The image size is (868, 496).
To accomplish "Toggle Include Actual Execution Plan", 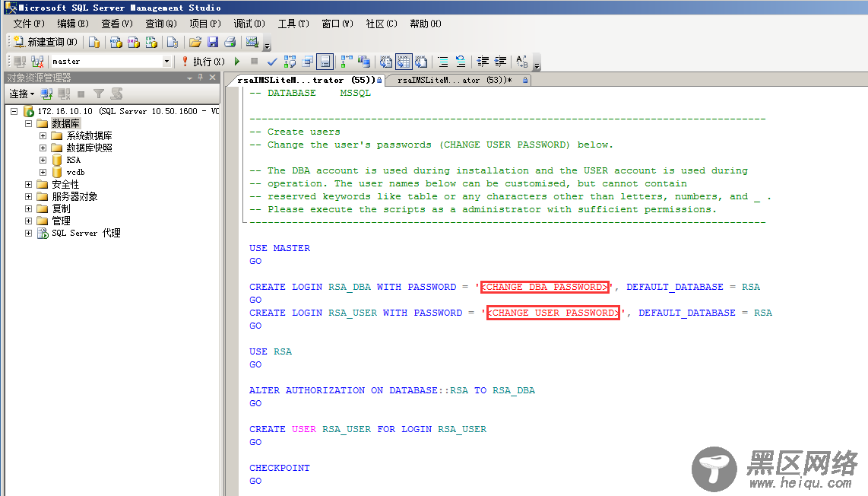I will click(x=347, y=62).
